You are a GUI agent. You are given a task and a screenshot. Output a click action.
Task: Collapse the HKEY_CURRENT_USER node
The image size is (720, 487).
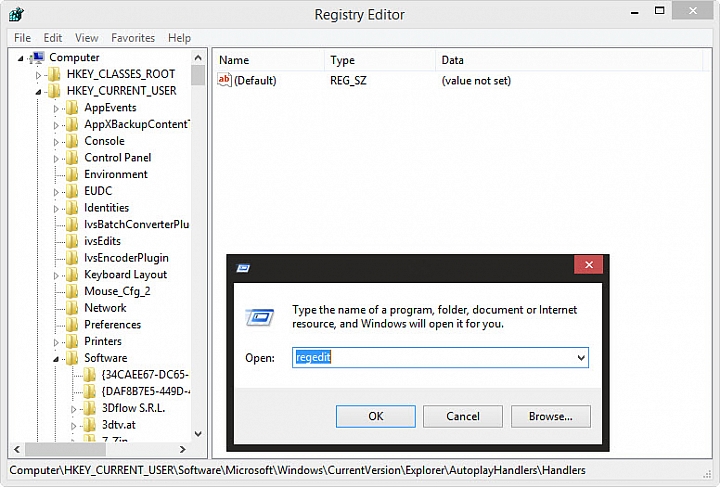tap(38, 92)
